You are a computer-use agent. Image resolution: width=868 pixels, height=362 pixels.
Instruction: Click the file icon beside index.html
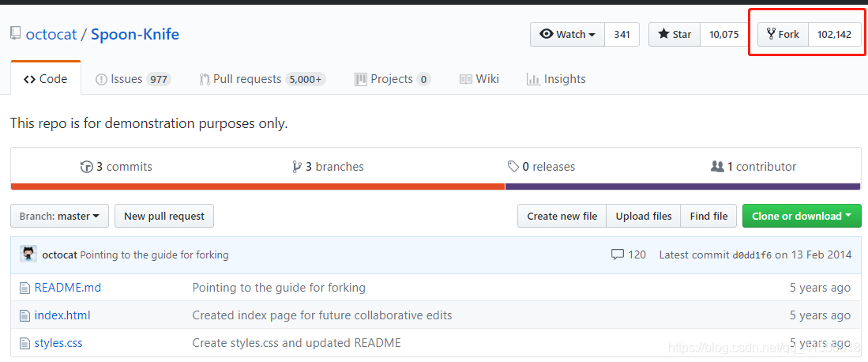[x=24, y=315]
